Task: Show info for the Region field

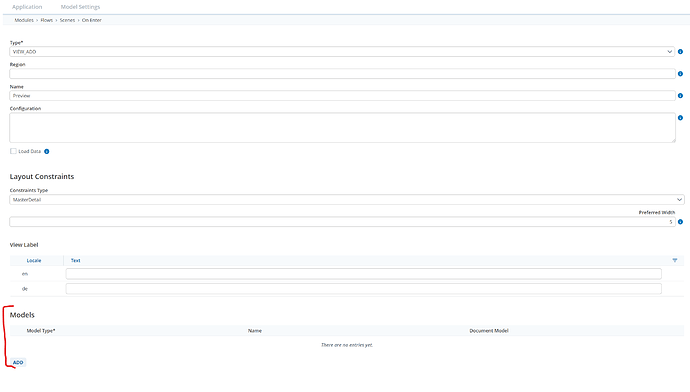Action: tap(680, 73)
